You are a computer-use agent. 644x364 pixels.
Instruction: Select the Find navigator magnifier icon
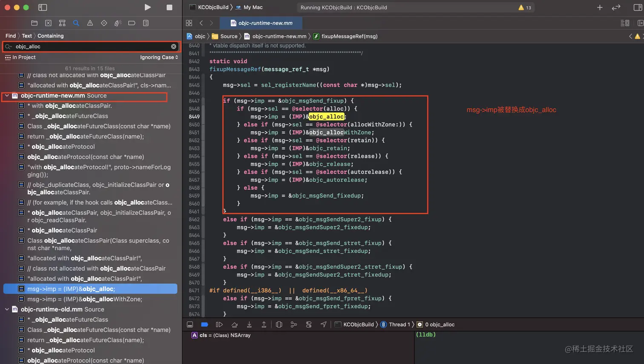pos(76,23)
